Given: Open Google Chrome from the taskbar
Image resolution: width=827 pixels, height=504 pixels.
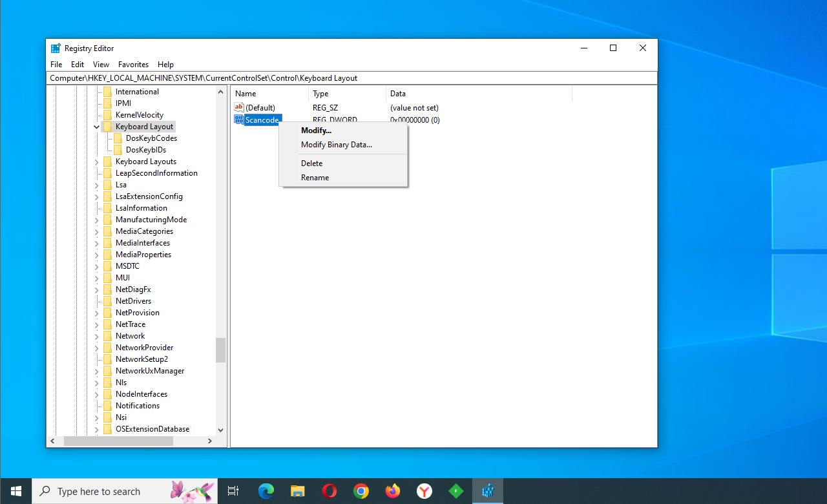Looking at the screenshot, I should 361,491.
